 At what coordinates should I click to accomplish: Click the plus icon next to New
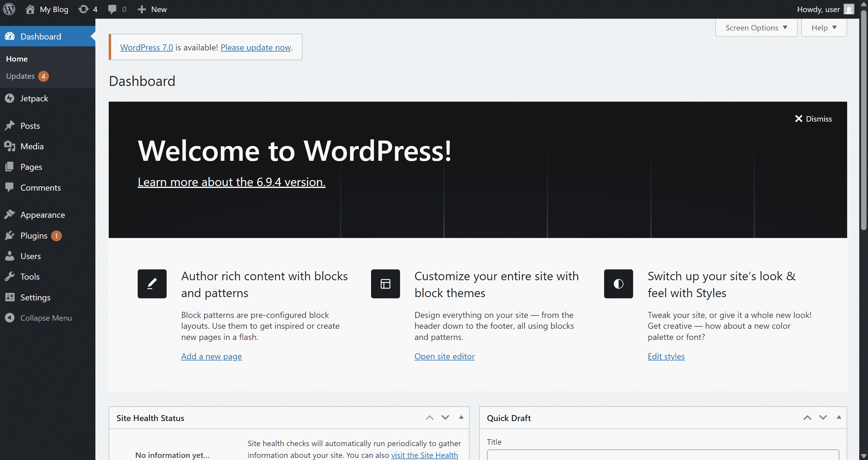[142, 9]
